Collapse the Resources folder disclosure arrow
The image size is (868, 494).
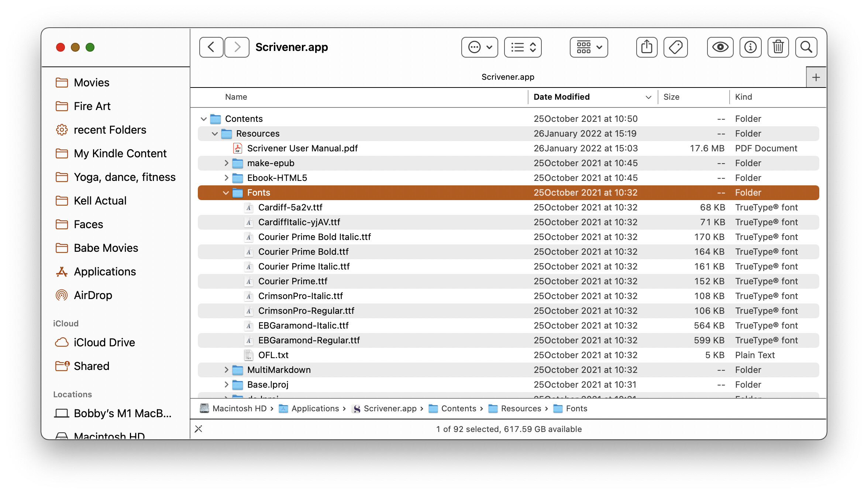[214, 134]
